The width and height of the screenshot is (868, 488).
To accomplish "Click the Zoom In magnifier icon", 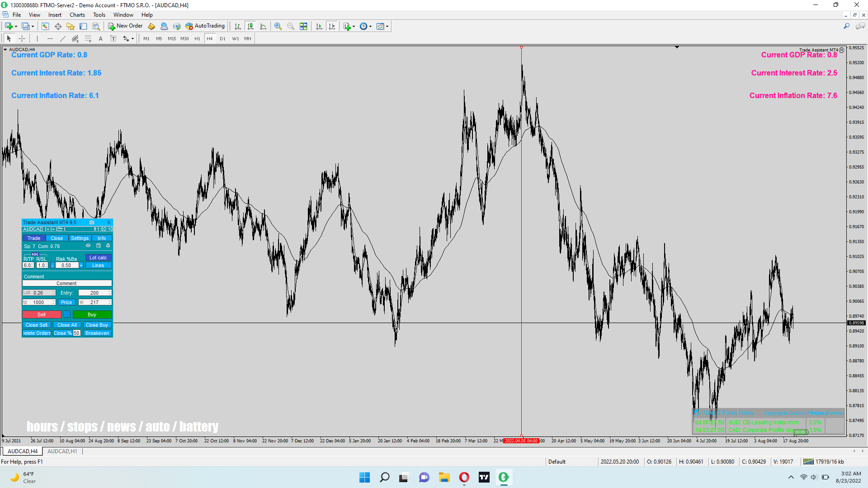I will pyautogui.click(x=278, y=26).
